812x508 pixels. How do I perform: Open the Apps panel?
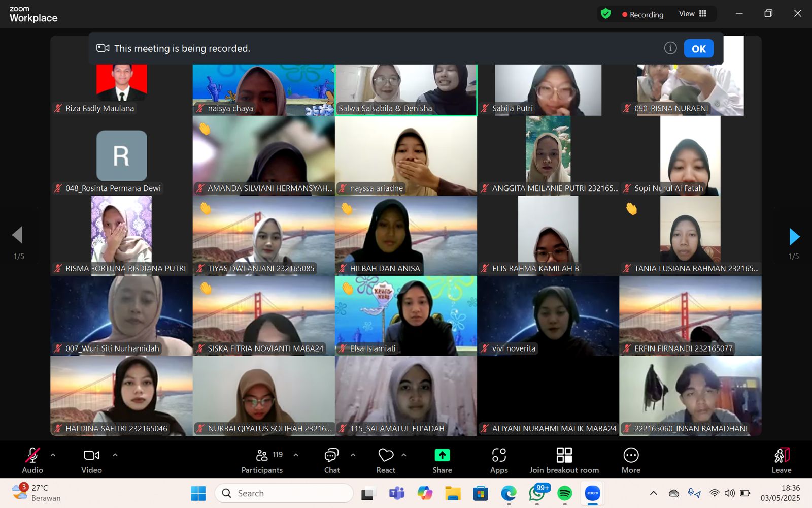click(499, 460)
